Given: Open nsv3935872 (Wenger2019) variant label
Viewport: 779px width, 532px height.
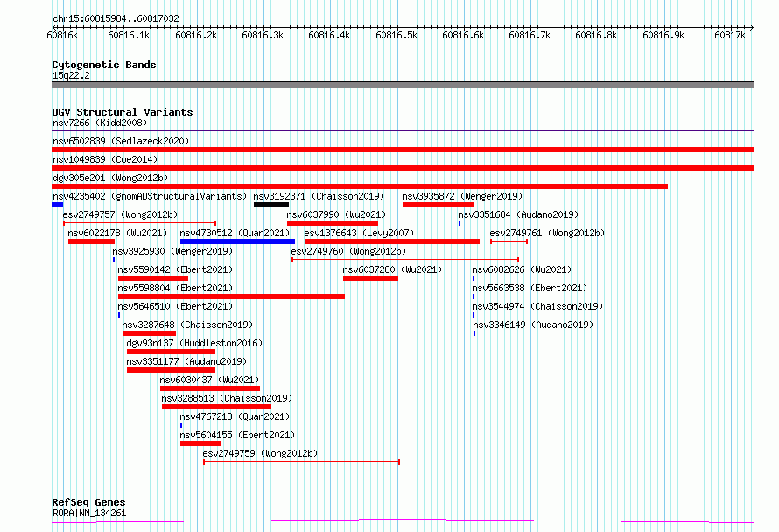Looking at the screenshot, I should pyautogui.click(x=462, y=196).
